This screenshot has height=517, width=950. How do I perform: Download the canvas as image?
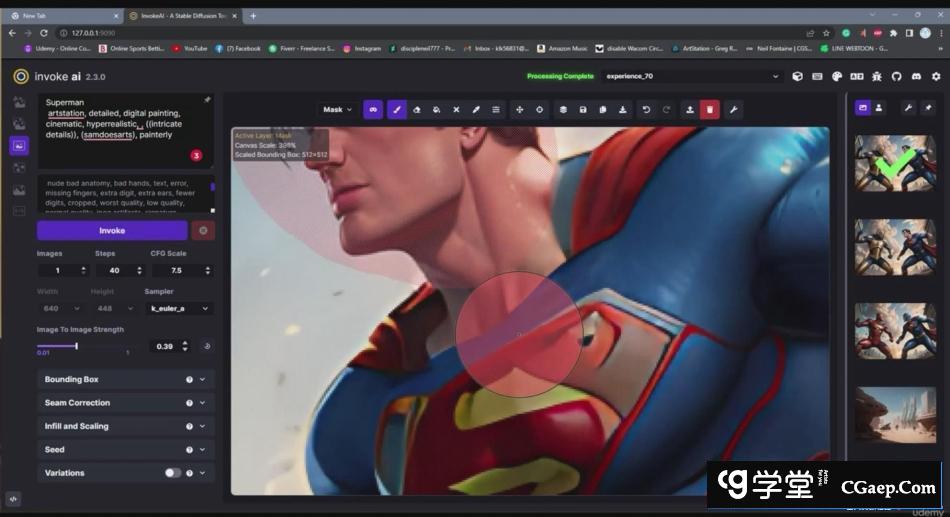click(x=624, y=110)
